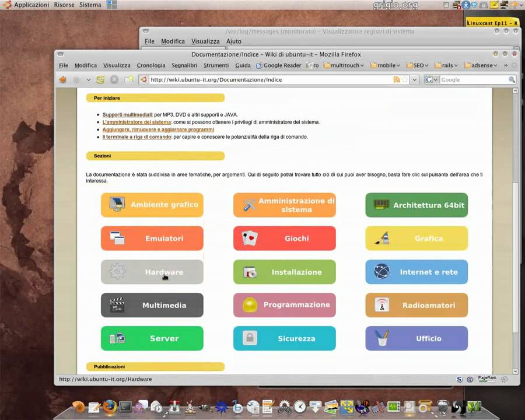This screenshot has width=525, height=420.
Task: Open the Hardware section button
Action: coord(152,272)
